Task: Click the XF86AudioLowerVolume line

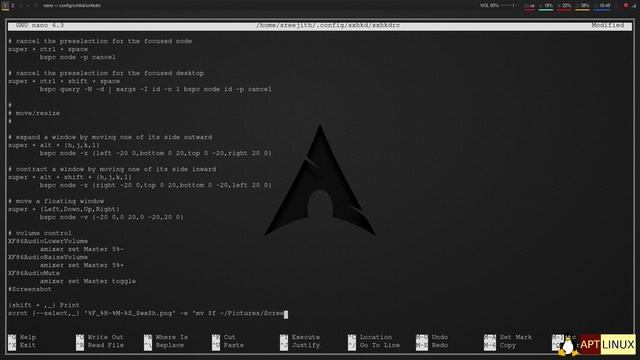Action: [48, 241]
